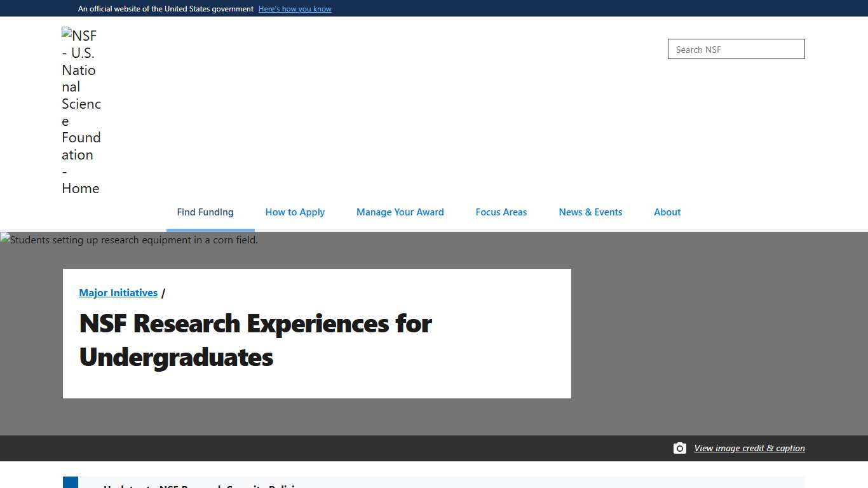
Task: Click the blue alert icon beside the policies notice
Action: pyautogui.click(x=69, y=483)
